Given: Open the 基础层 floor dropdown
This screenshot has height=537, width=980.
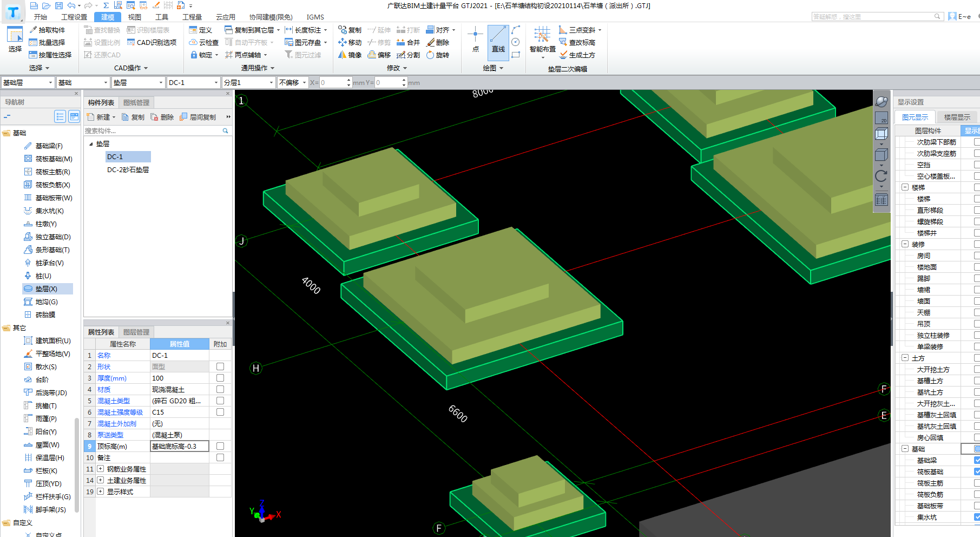Looking at the screenshot, I should [28, 82].
